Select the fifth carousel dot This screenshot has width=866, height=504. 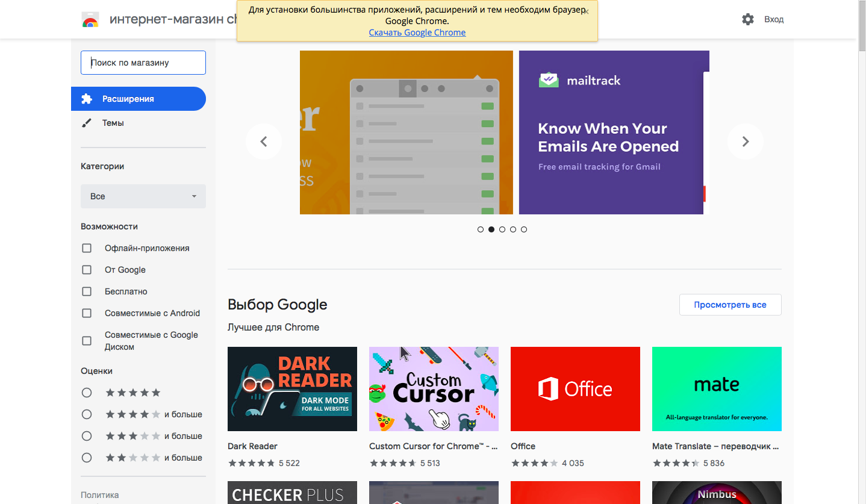(524, 229)
